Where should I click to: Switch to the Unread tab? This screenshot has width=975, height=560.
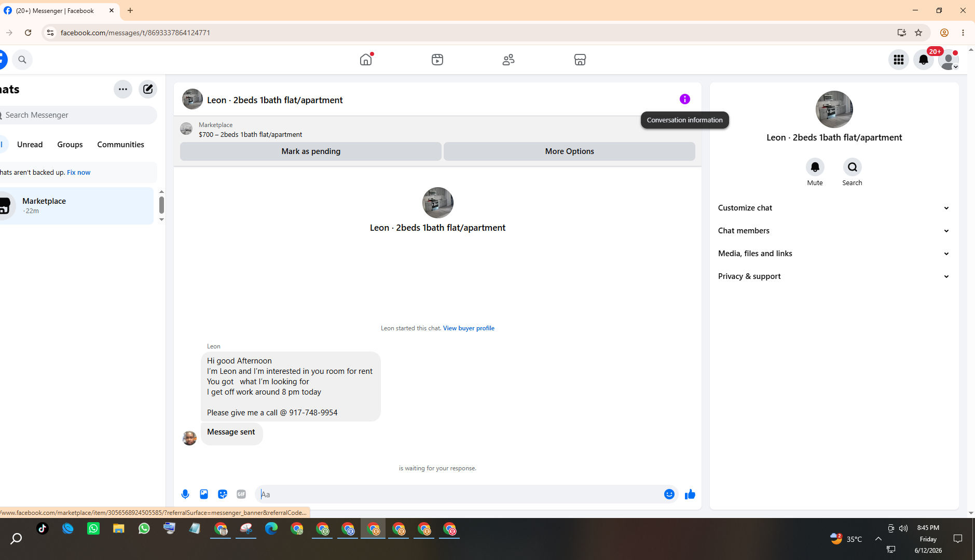(x=30, y=145)
